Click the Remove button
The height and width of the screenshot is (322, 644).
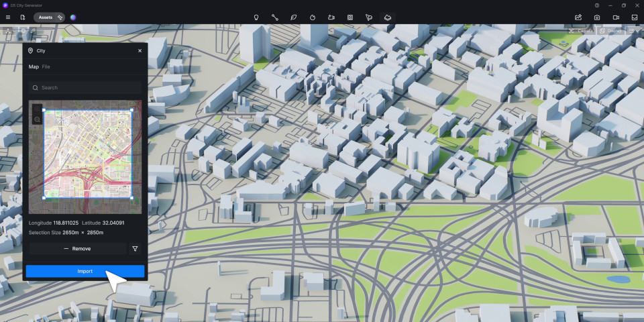78,248
